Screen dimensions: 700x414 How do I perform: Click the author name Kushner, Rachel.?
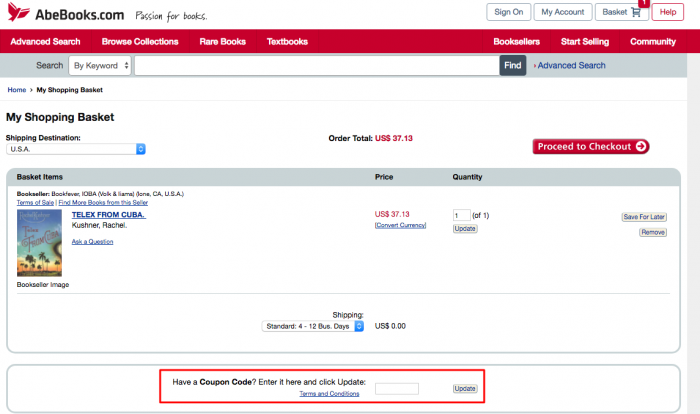click(100, 225)
